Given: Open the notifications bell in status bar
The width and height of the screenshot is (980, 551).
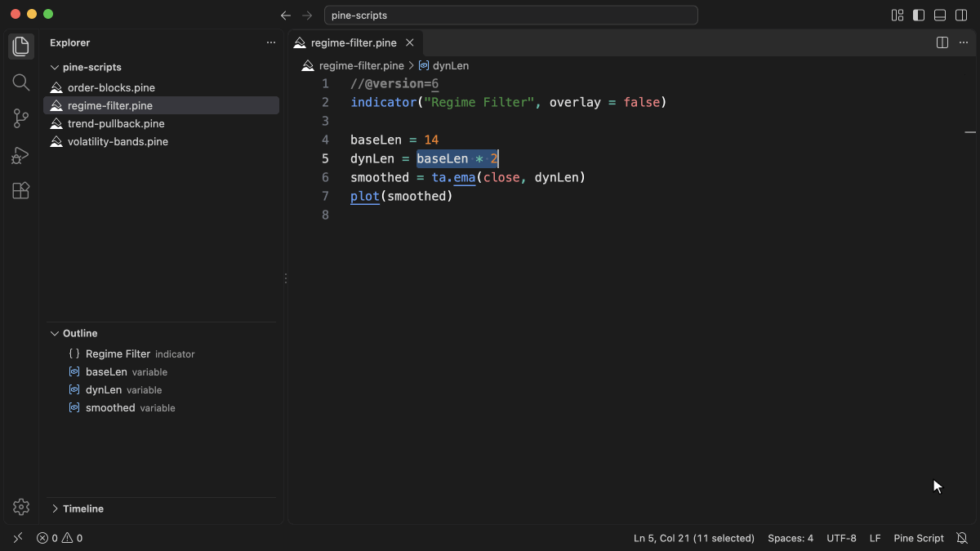Looking at the screenshot, I should click(x=962, y=538).
